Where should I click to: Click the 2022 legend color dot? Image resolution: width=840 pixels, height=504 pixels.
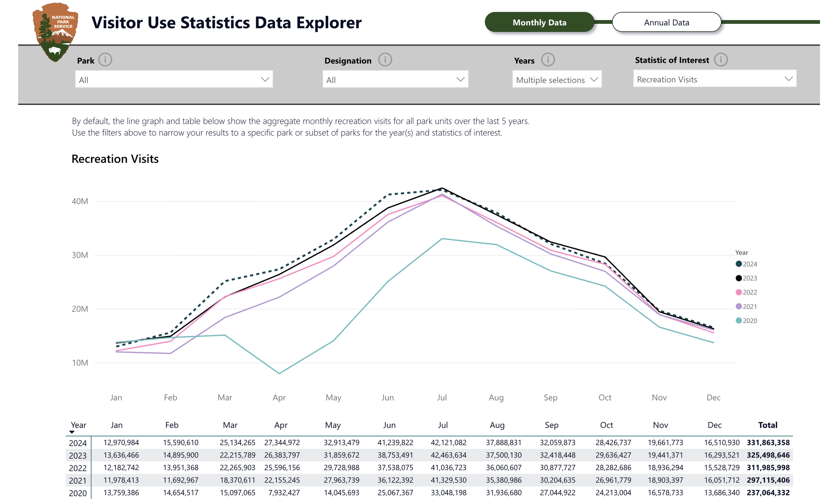coord(739,292)
